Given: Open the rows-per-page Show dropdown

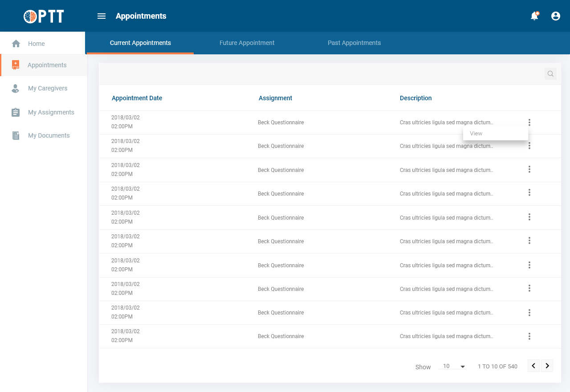Looking at the screenshot, I should pos(452,367).
